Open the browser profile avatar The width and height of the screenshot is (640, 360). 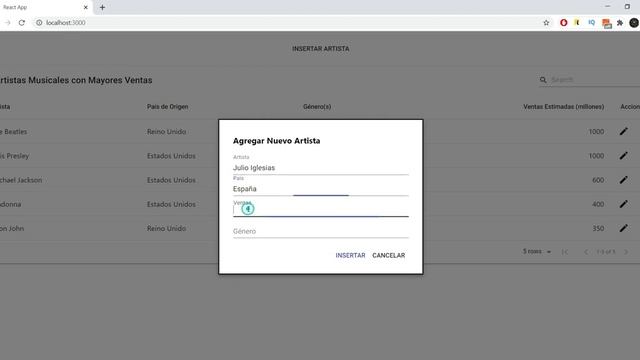(x=634, y=23)
